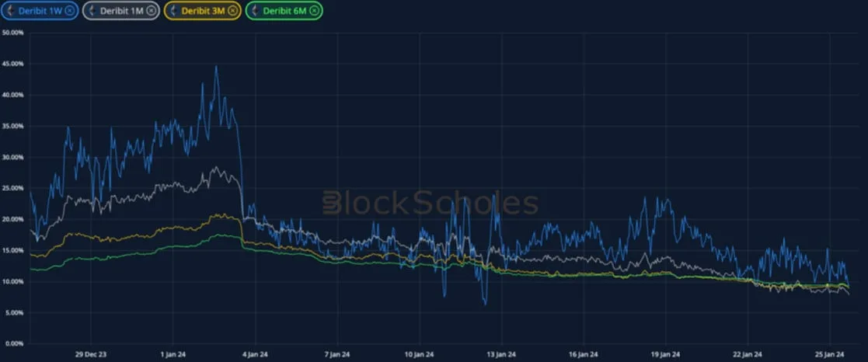Click the Ethereum icon in the Deribit 3M chip
868x362 pixels.
[173, 10]
